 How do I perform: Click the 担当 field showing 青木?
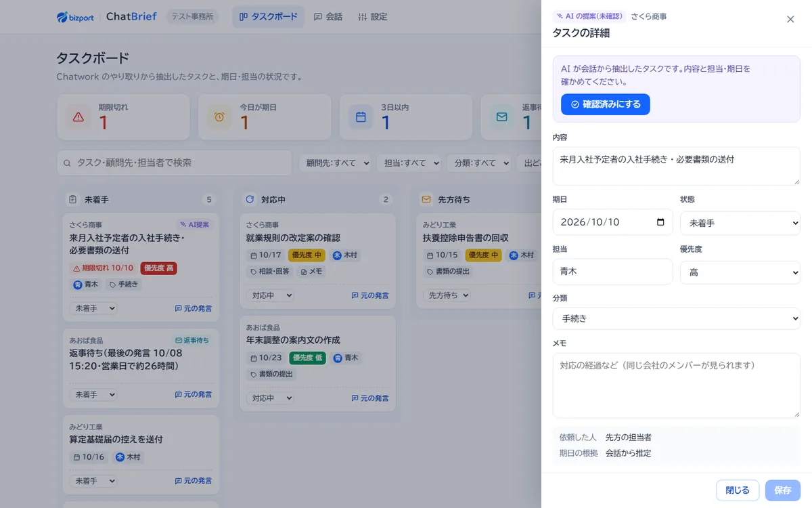point(612,272)
